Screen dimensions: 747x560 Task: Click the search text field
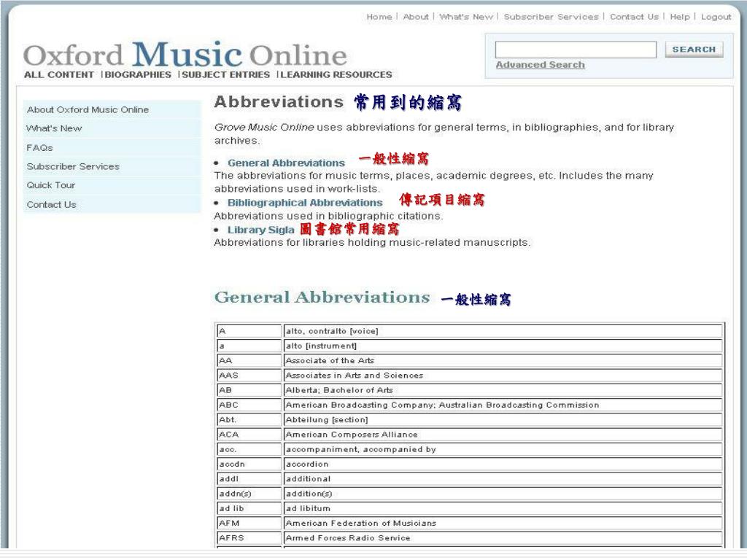[x=576, y=50]
